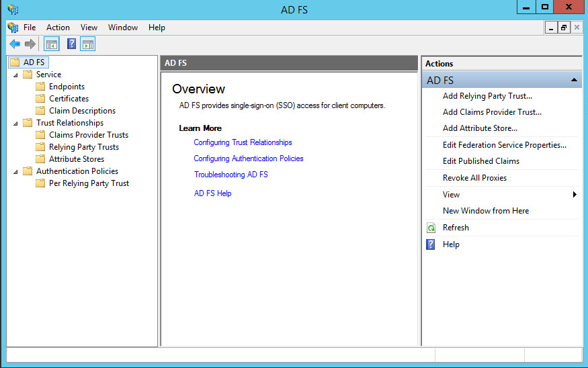Click Edit Federation Service Properties action
The image size is (588, 368).
[505, 145]
